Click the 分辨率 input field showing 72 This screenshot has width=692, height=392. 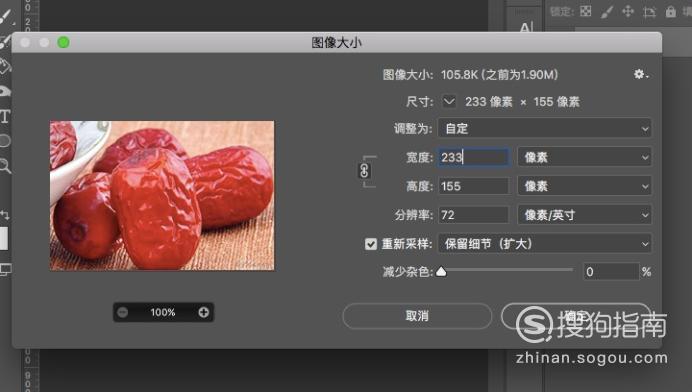474,215
